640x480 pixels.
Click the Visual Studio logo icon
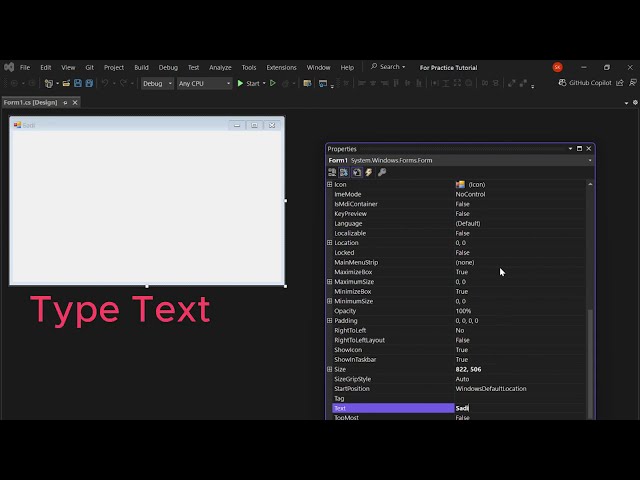point(9,67)
